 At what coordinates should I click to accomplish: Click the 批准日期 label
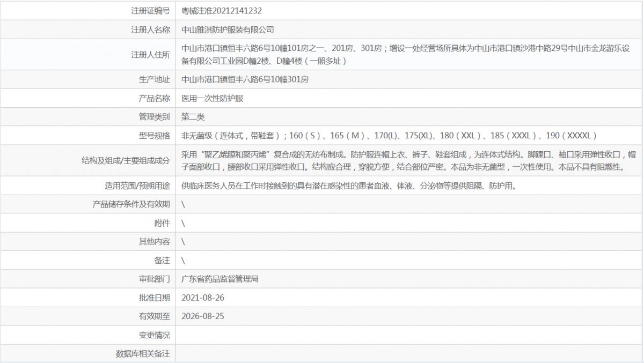(154, 298)
